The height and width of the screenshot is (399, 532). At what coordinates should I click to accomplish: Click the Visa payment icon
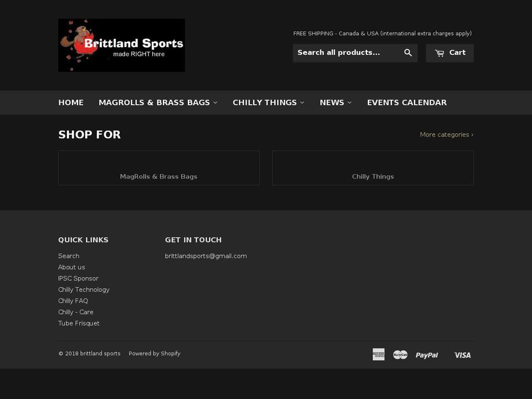click(x=462, y=355)
